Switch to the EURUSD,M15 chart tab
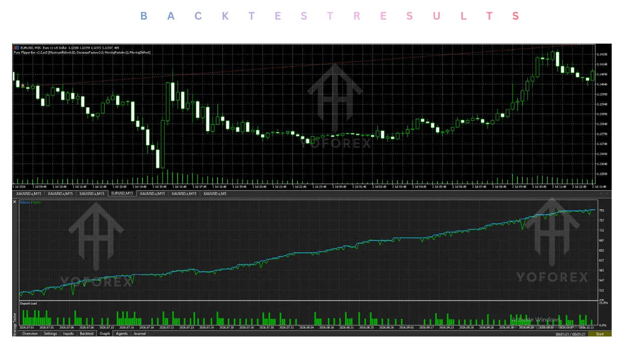 point(122,193)
